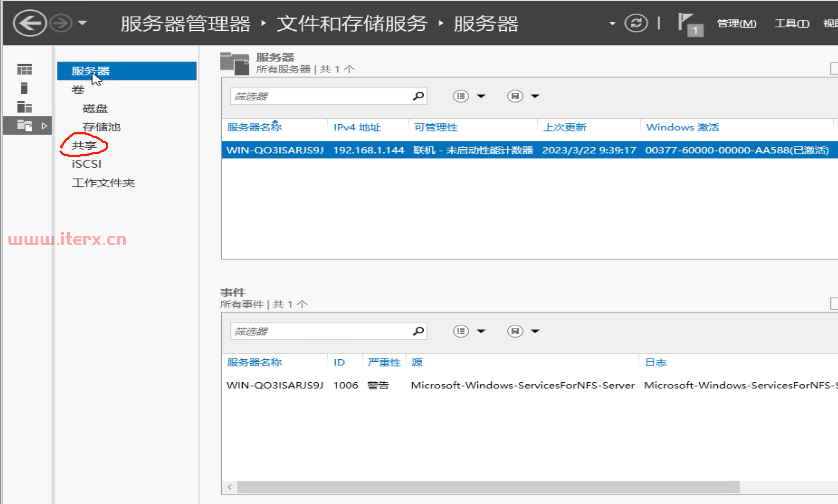
Task: Open the 管理(M) menu
Action: [736, 23]
